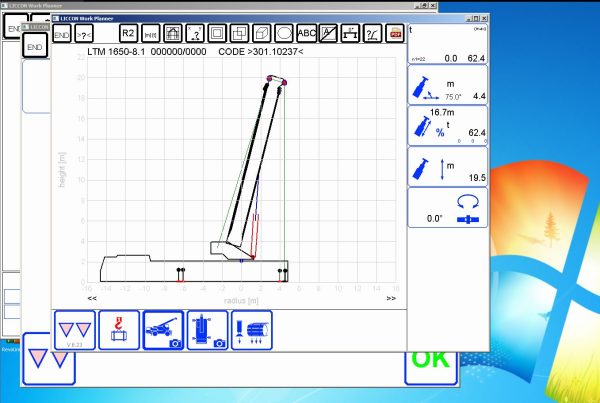The image size is (600, 403).
Task: Open the load panel showing 0.0 and 62.4
Action: 448,44
